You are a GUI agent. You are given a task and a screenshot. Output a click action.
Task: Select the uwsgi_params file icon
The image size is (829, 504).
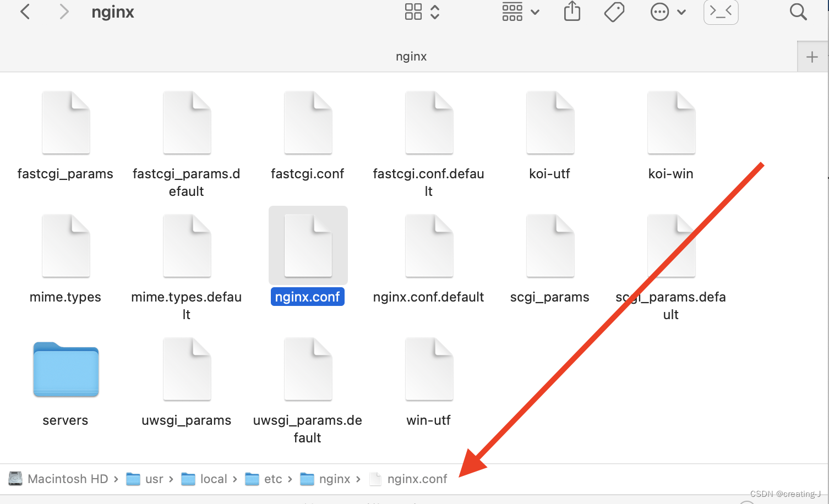[187, 369]
